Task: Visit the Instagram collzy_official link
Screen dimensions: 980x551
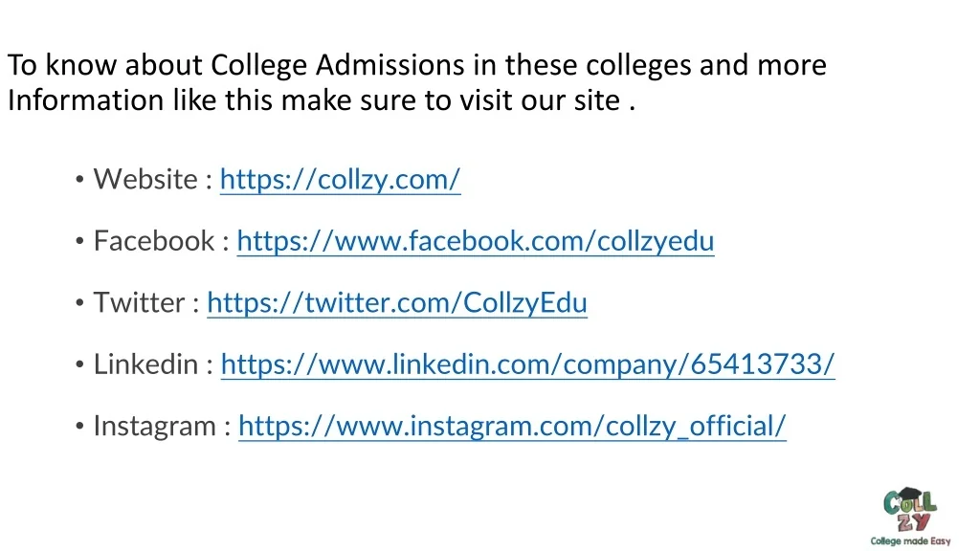Action: click(x=512, y=427)
